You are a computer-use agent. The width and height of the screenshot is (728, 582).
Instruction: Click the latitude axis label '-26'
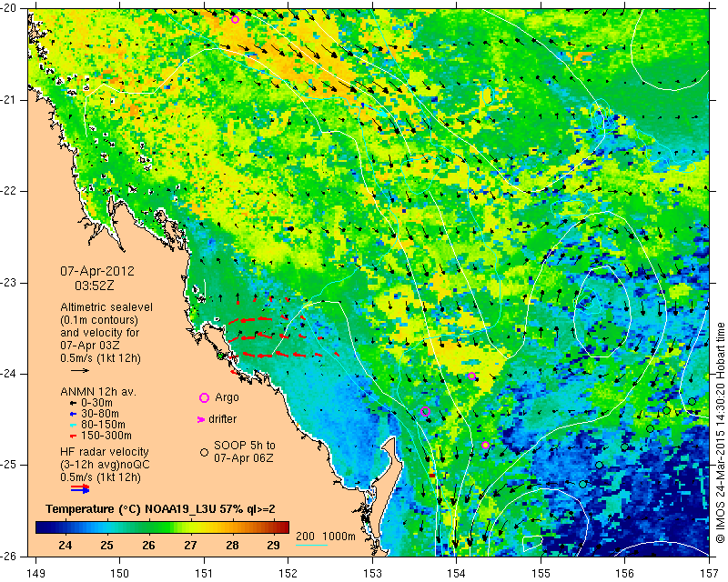[9, 556]
